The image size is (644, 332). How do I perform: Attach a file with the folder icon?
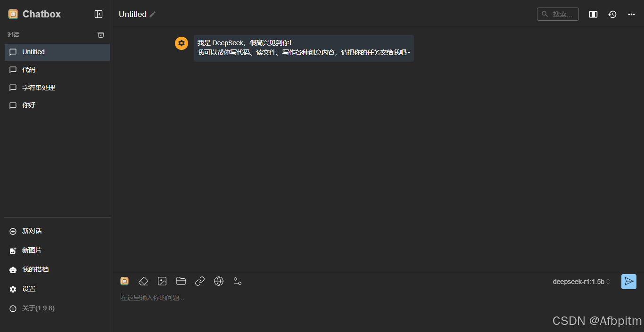click(x=181, y=281)
